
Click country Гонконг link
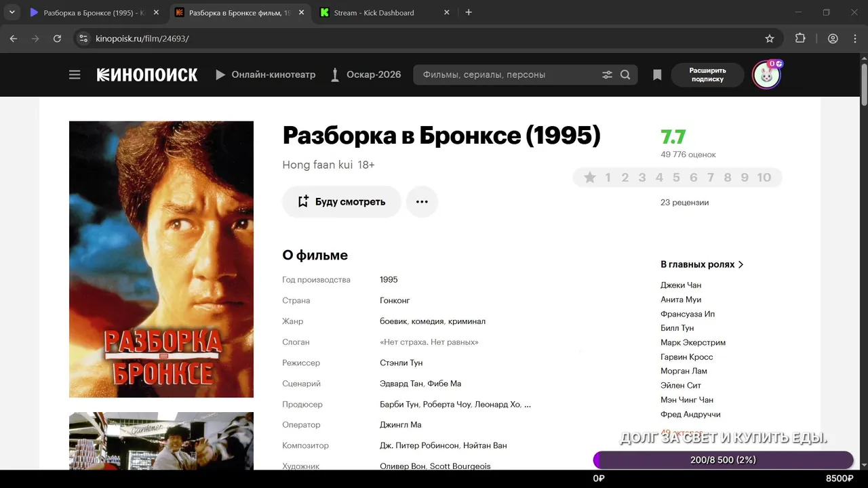tap(395, 300)
